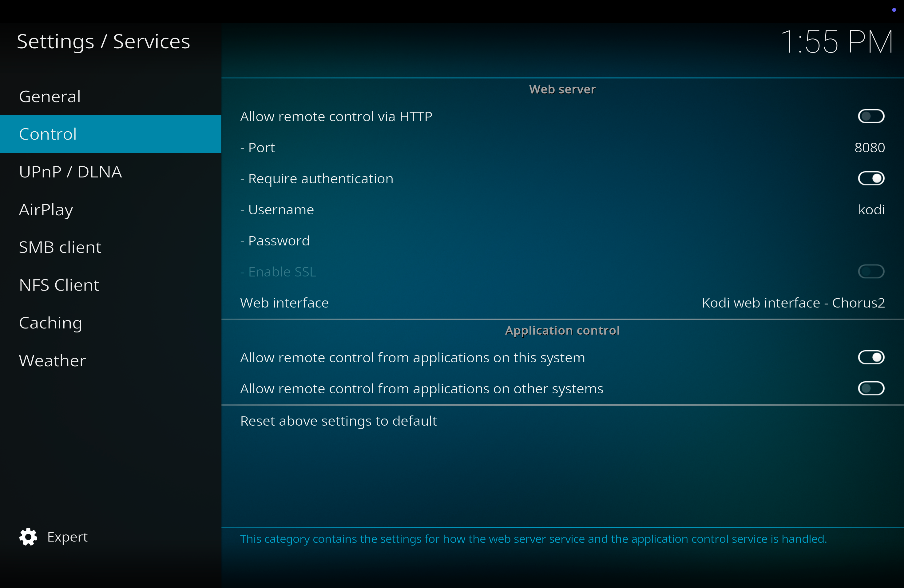Click the gear icon beside Expert
This screenshot has height=588, width=904.
coord(28,537)
